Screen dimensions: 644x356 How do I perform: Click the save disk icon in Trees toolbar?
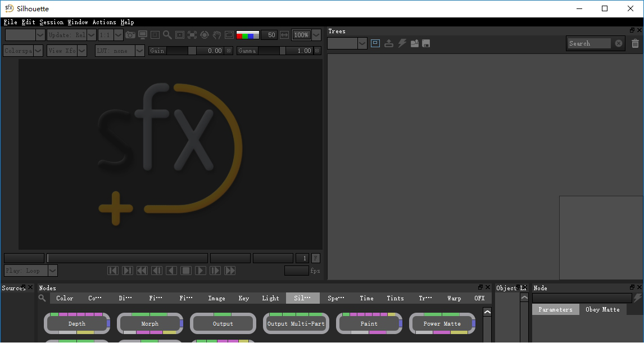tap(426, 43)
